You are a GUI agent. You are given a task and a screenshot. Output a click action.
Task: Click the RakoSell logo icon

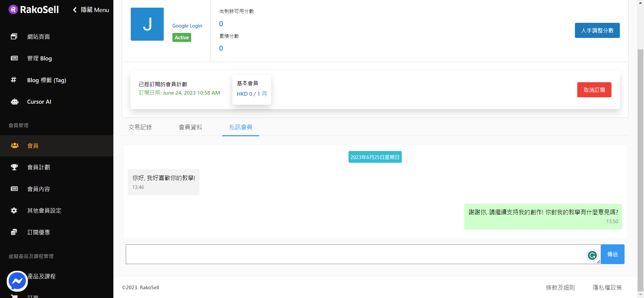[13, 9]
